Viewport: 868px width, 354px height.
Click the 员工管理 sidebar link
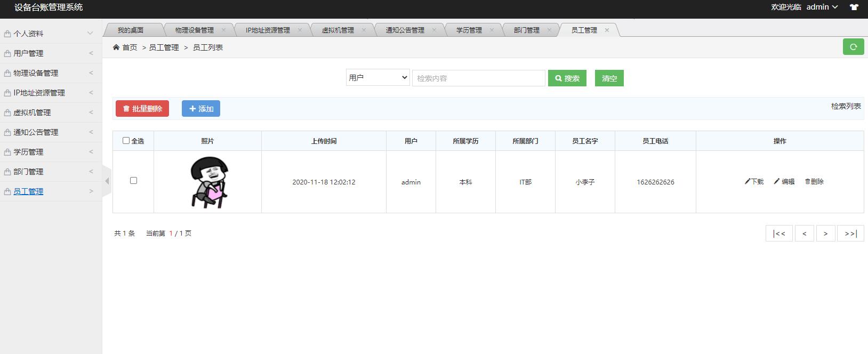coord(28,191)
